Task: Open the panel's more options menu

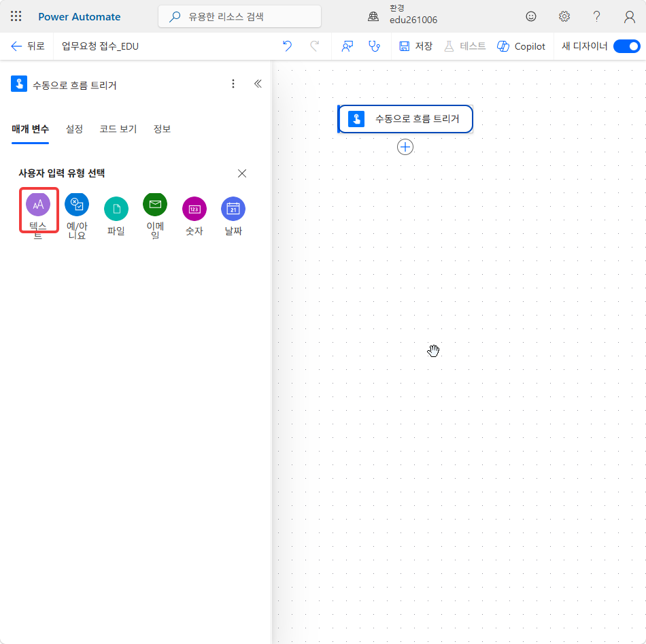Action: (233, 84)
